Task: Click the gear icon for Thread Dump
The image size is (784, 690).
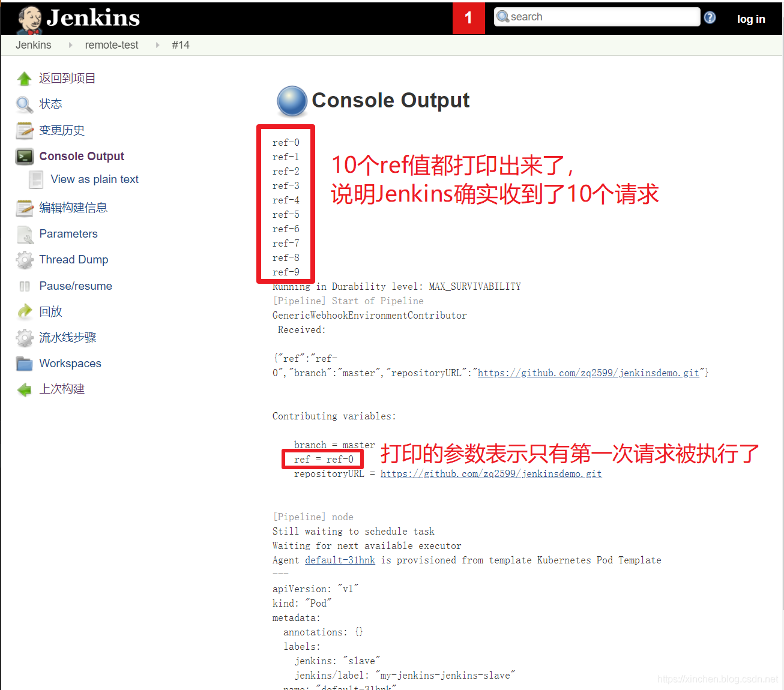Action: 25,260
